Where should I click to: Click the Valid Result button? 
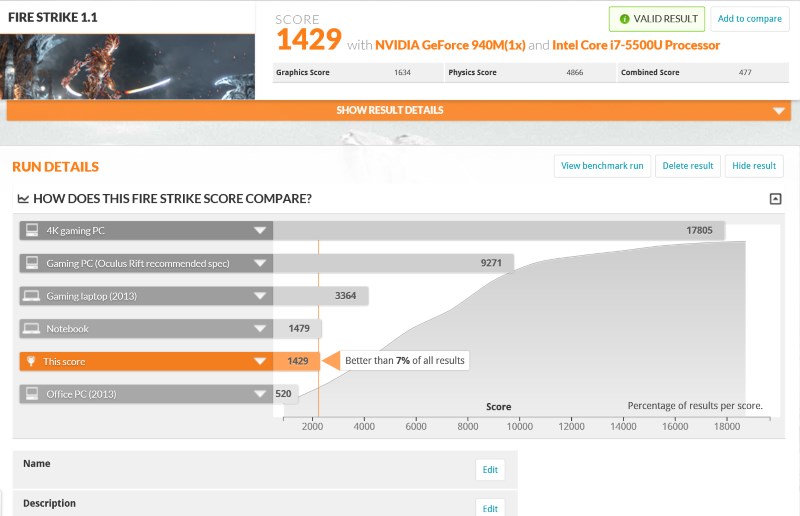click(x=657, y=19)
